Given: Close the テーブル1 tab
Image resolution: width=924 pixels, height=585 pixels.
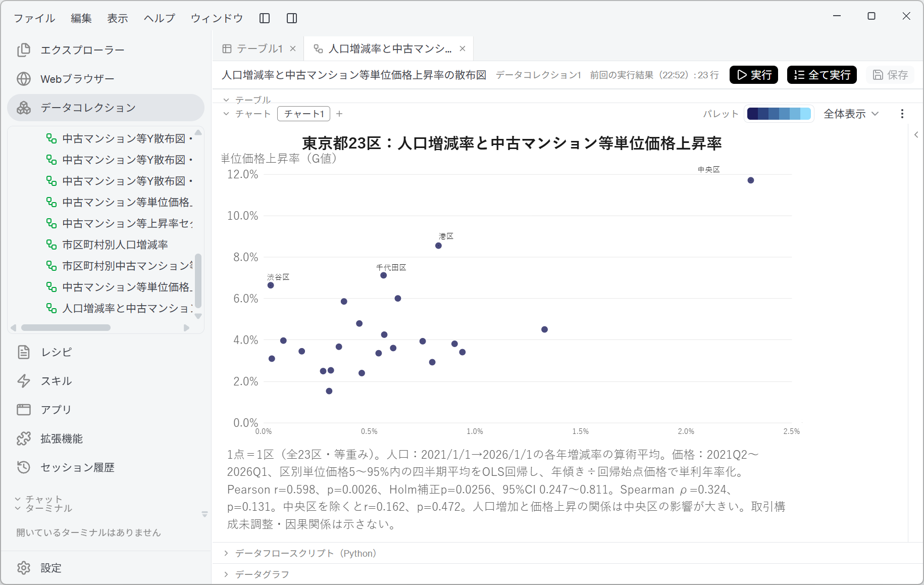Looking at the screenshot, I should pyautogui.click(x=293, y=48).
